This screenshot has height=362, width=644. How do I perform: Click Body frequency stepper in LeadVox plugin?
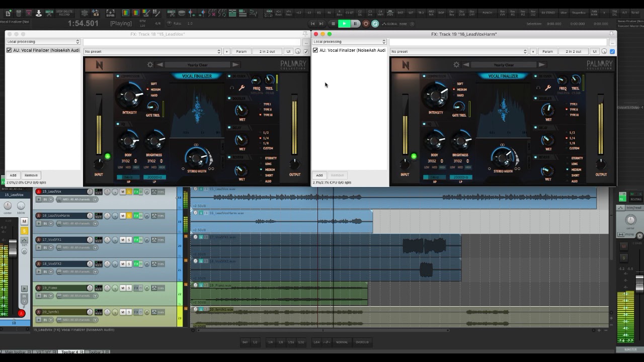[x=135, y=161]
